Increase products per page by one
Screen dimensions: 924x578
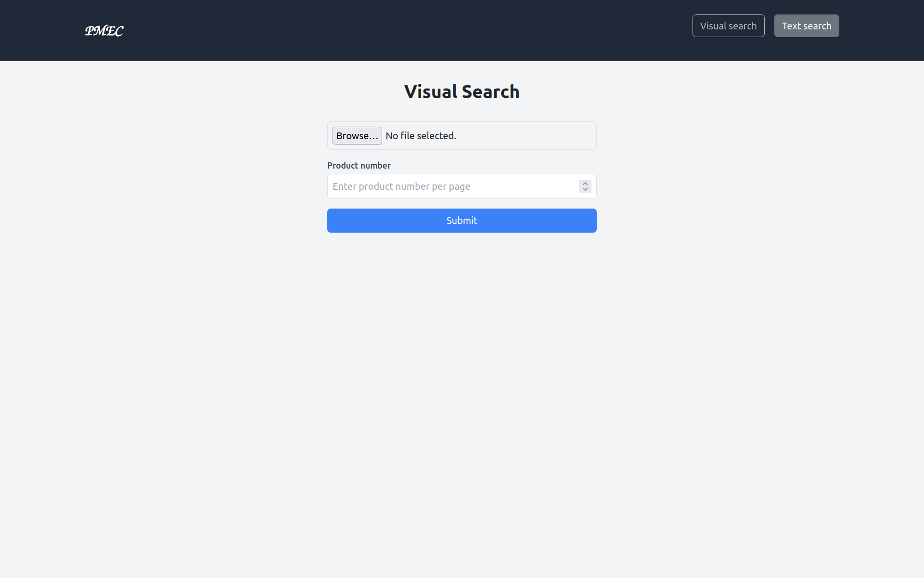[x=585, y=184]
